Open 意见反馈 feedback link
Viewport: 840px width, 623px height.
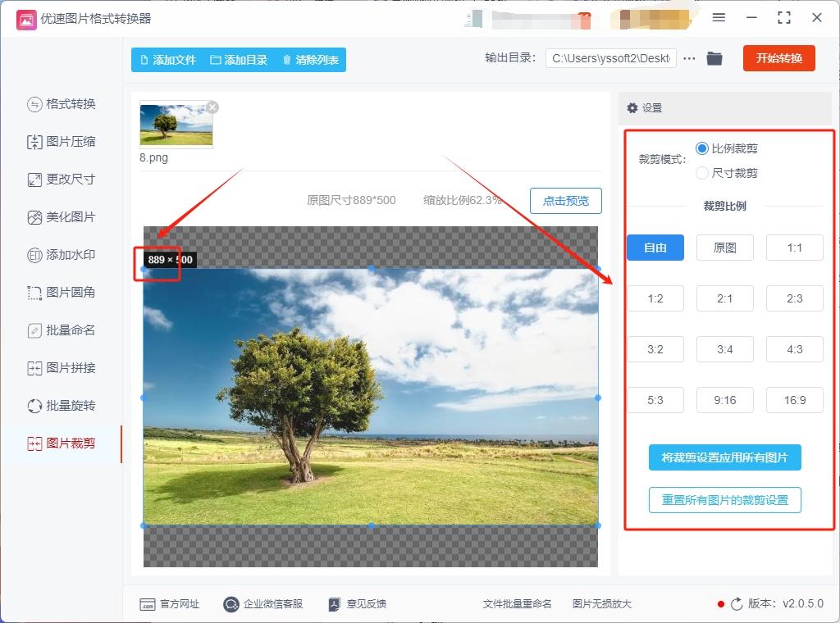(x=358, y=604)
